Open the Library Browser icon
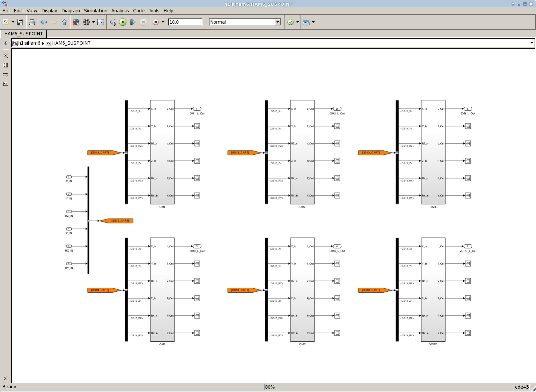The image size is (536, 392). (76, 22)
